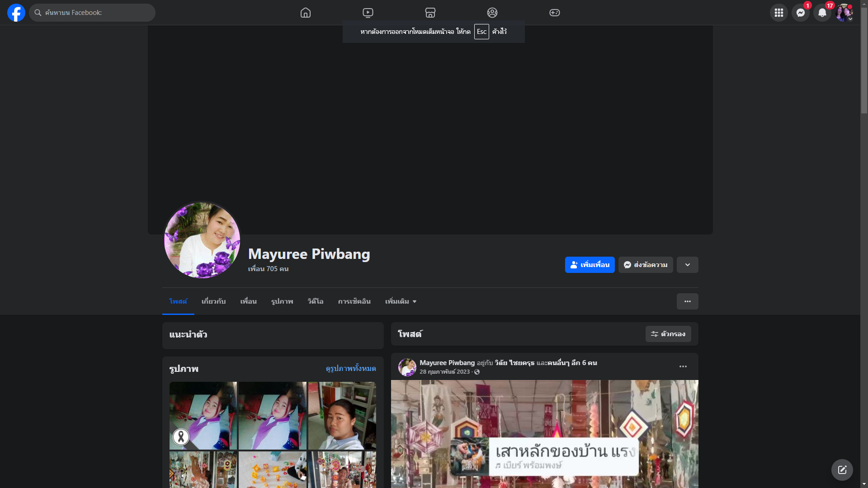The height and width of the screenshot is (488, 868).
Task: Open the ดูรูปภาพทั้งหมด link
Action: tap(351, 369)
